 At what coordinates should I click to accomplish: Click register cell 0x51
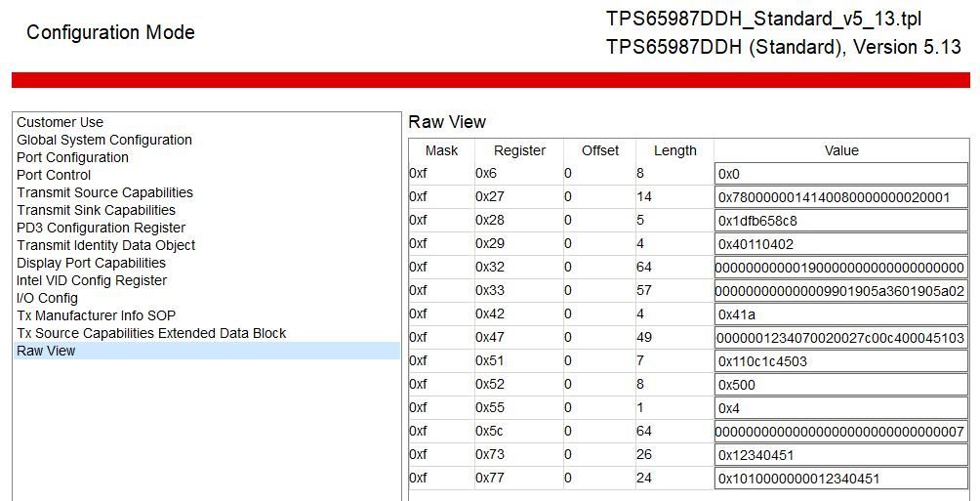tap(518, 361)
